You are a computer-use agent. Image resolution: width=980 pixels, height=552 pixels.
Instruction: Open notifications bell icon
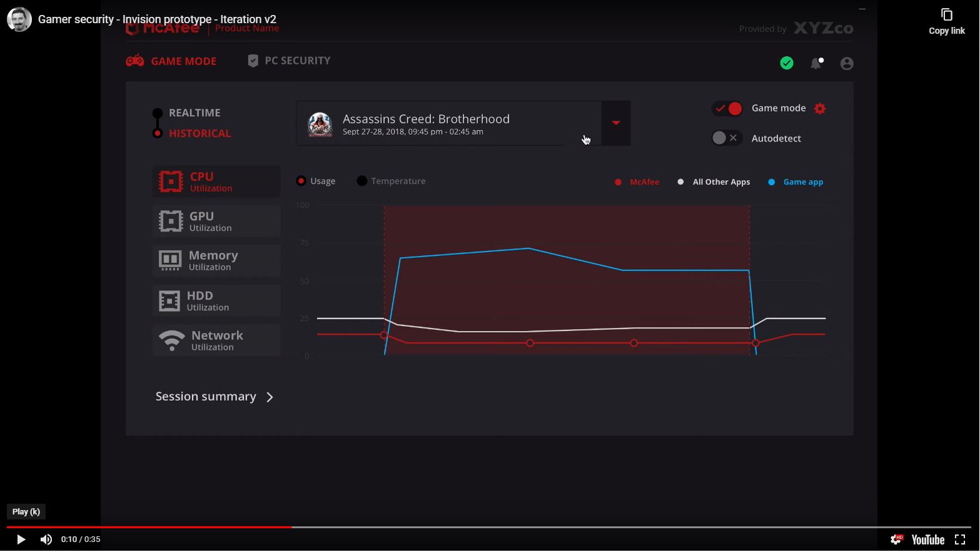(x=816, y=63)
